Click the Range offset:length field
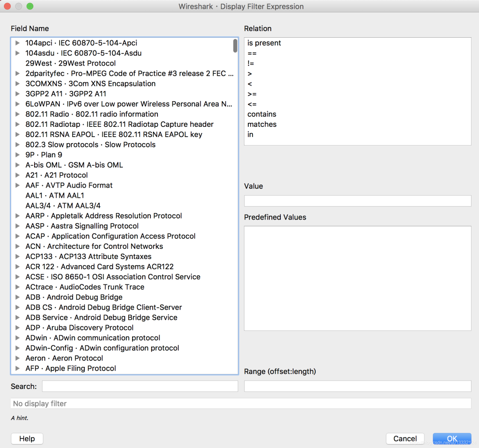 tap(357, 386)
